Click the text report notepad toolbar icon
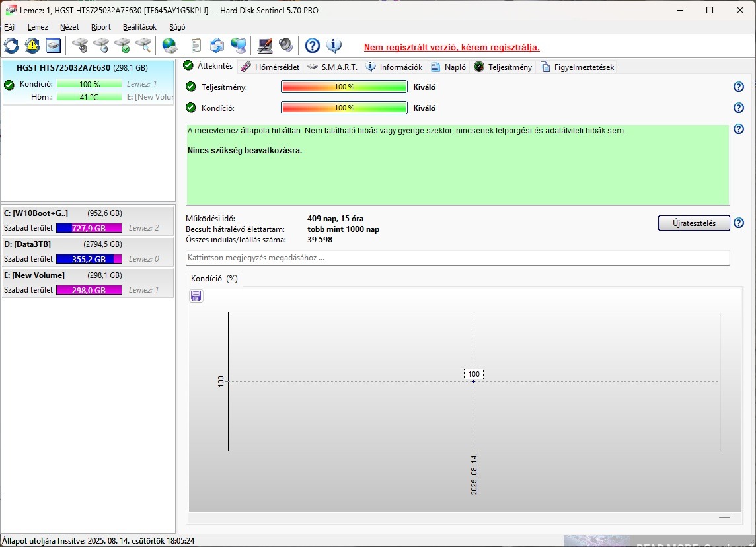Image resolution: width=756 pixels, height=547 pixels. coord(196,46)
